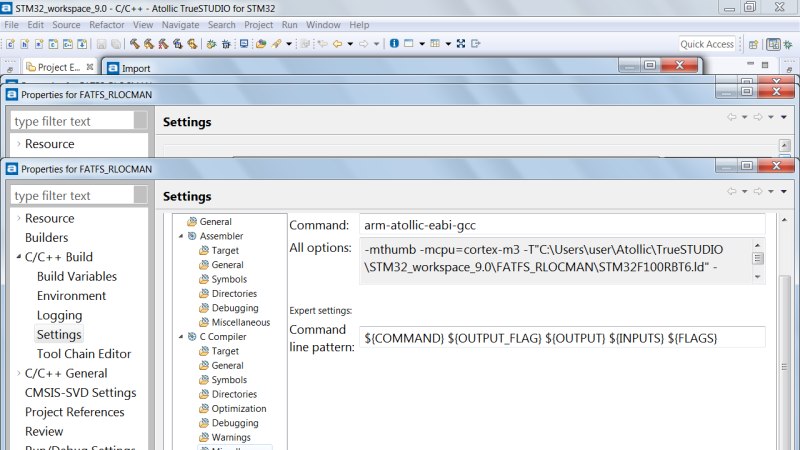Click the Open Perspective icon beside Quick Access

tap(753, 44)
